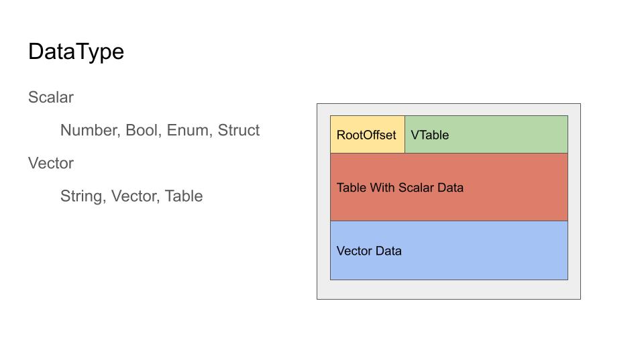Select the Scalar heading text

click(x=51, y=97)
